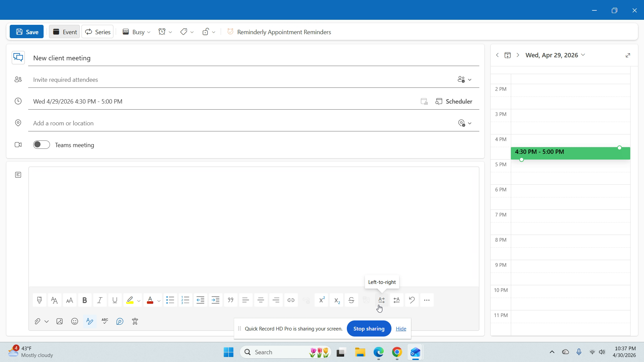Open the Busy status dropdown
Screen dimensions: 644x362
(136, 32)
